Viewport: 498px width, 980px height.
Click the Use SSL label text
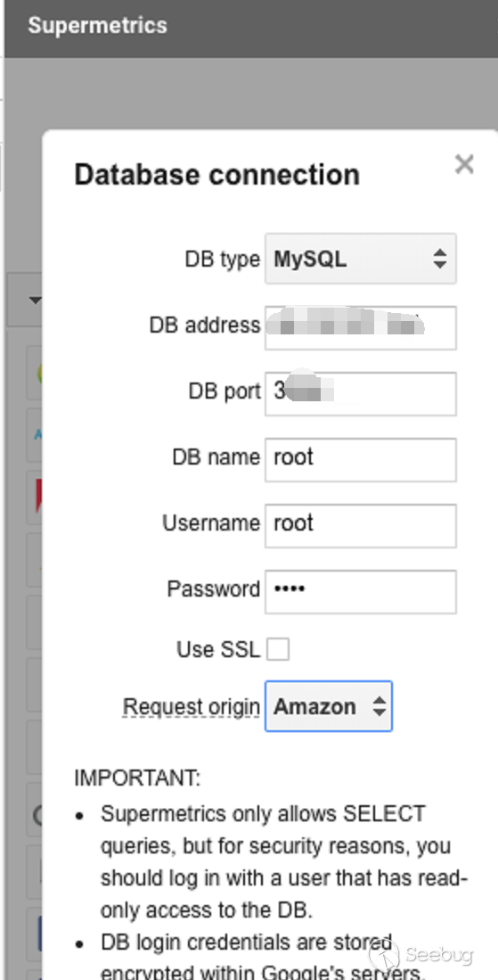(x=217, y=649)
